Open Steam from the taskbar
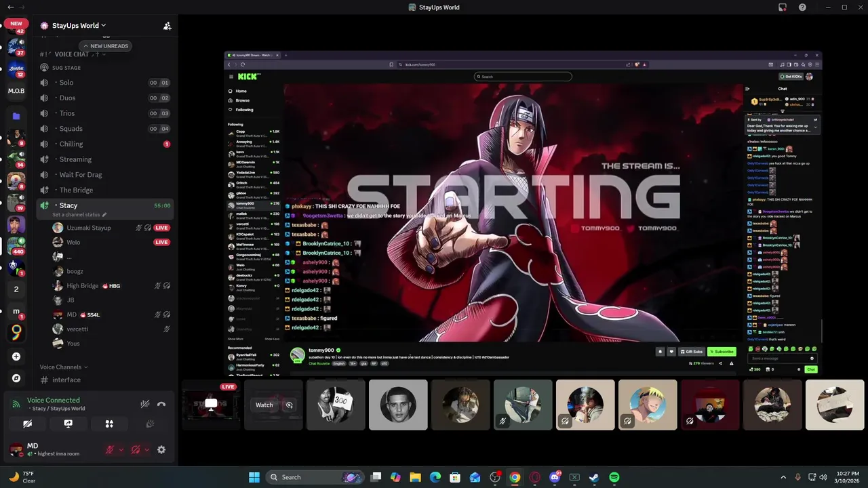This screenshot has height=488, width=868. [x=594, y=477]
